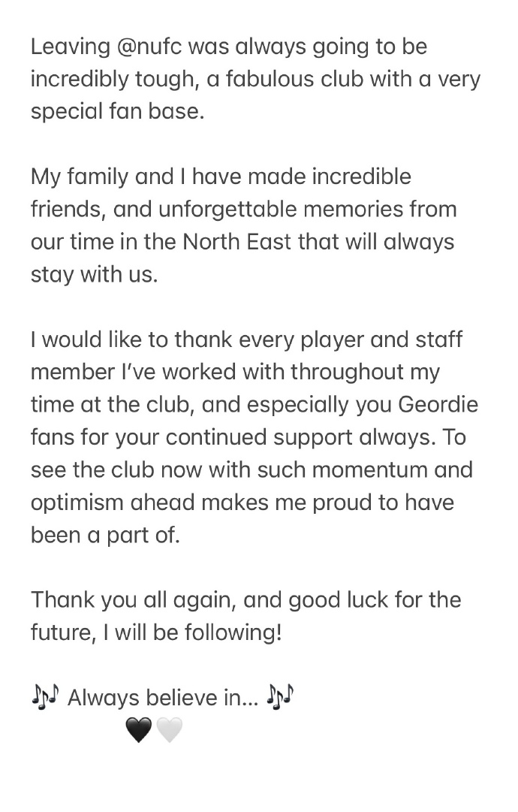Click the "Always believe in..." lyric text

163,699
